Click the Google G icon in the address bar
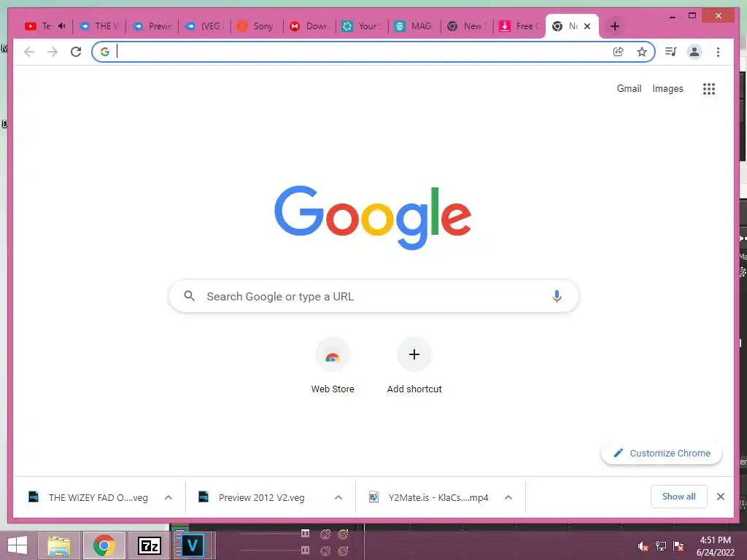747x560 pixels. pyautogui.click(x=105, y=52)
